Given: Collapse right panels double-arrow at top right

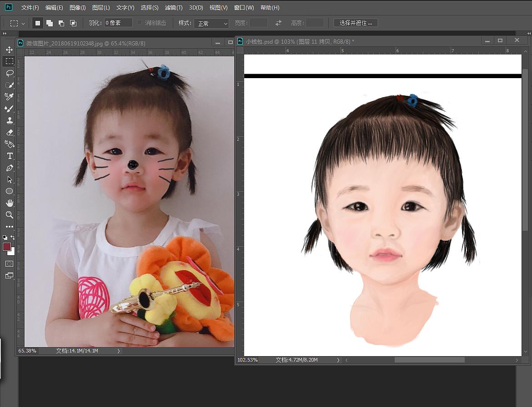Looking at the screenshot, I should pyautogui.click(x=529, y=33).
